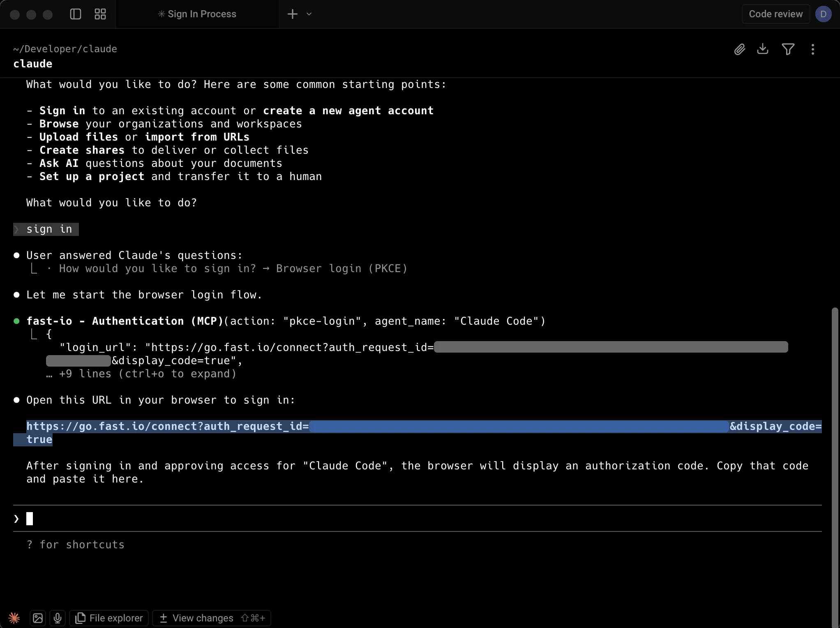Open the three-dot more options menu
The height and width of the screenshot is (628, 840).
(x=812, y=49)
